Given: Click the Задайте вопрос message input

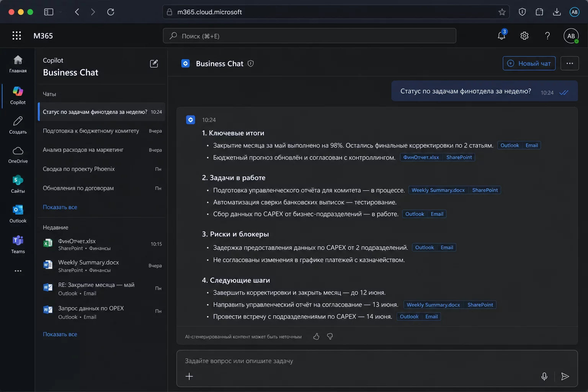Looking at the screenshot, I should tap(377, 361).
